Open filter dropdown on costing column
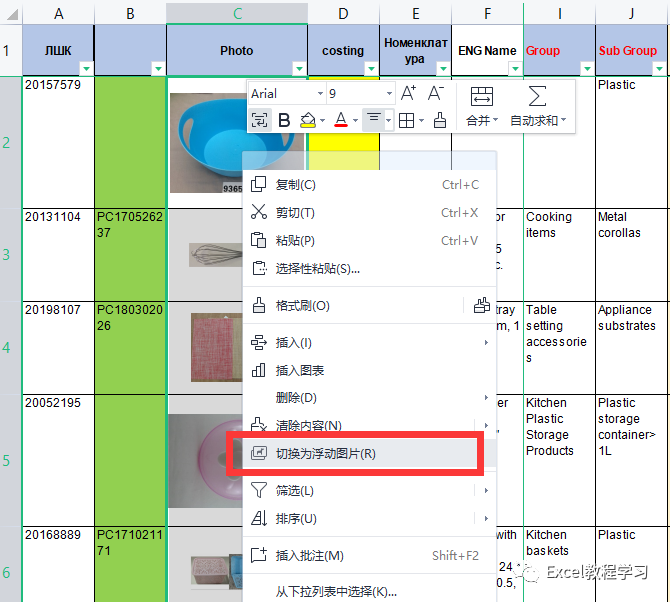This screenshot has height=602, width=670. (371, 68)
